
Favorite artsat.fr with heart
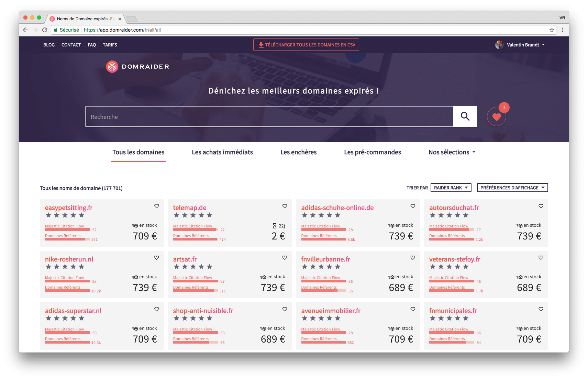(285, 258)
